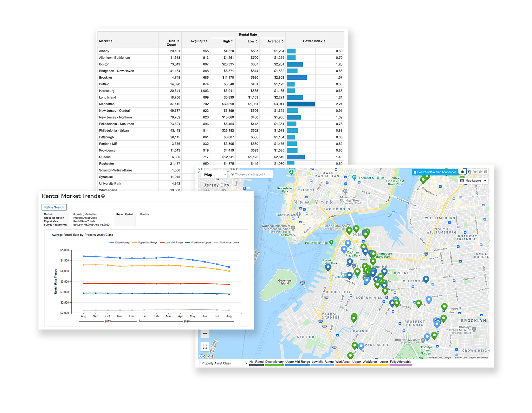Image resolution: width=532 pixels, height=413 pixels.
Task: Open the Map type dropdown
Action: 215,174
